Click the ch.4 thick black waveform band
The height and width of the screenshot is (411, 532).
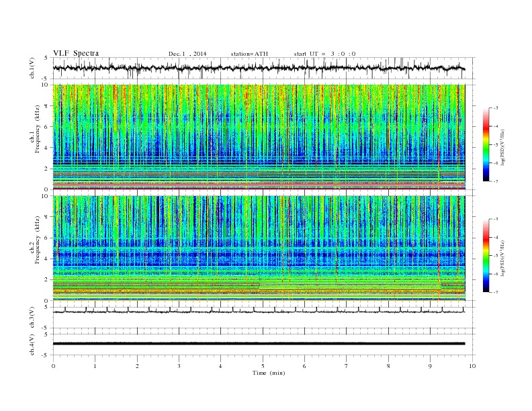click(x=259, y=344)
